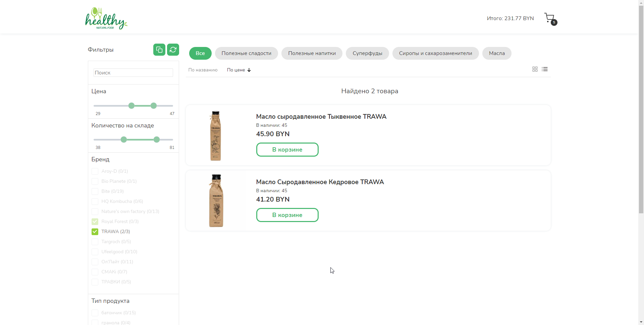The width and height of the screenshot is (644, 325).
Task: Click the maximum price slider handle
Action: [154, 106]
